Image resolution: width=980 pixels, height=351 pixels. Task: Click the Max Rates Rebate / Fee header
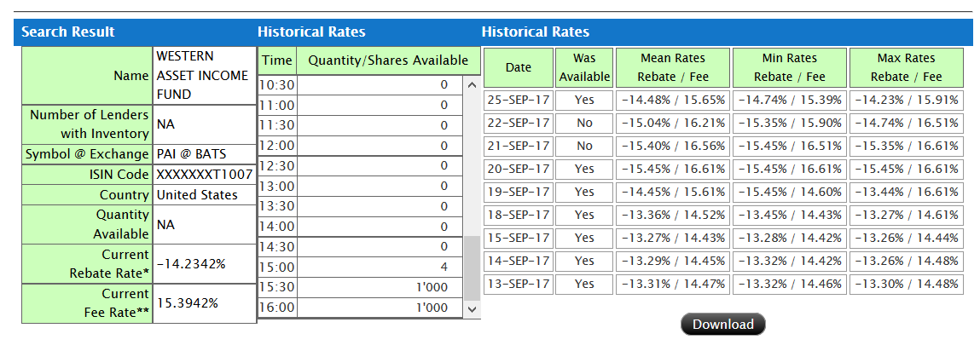tap(906, 67)
